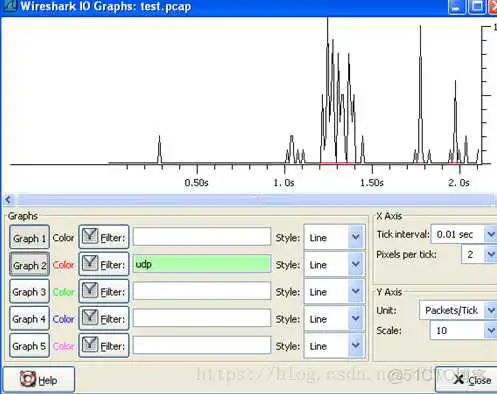Click the Wireshark icon in title bar
This screenshot has width=497, height=394.
(9, 6)
